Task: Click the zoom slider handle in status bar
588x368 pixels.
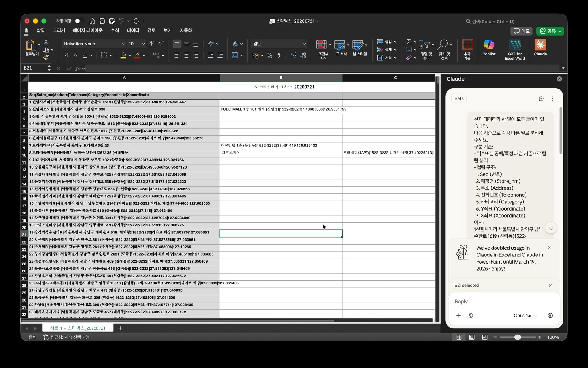Action: click(x=518, y=337)
